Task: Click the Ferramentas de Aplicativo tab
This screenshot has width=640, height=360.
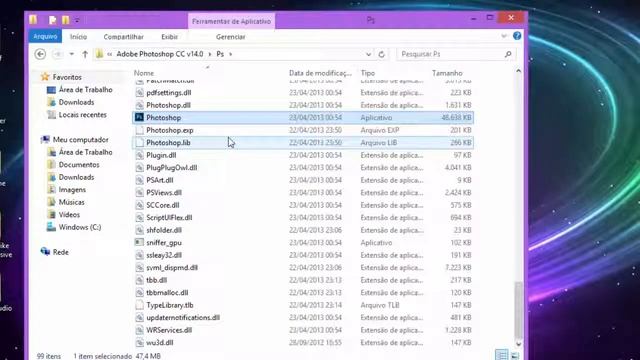Action: pos(231,21)
